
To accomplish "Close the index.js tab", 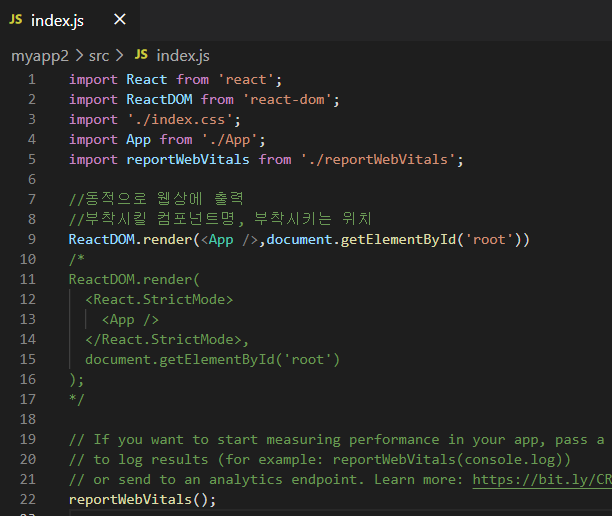I will click(x=120, y=19).
